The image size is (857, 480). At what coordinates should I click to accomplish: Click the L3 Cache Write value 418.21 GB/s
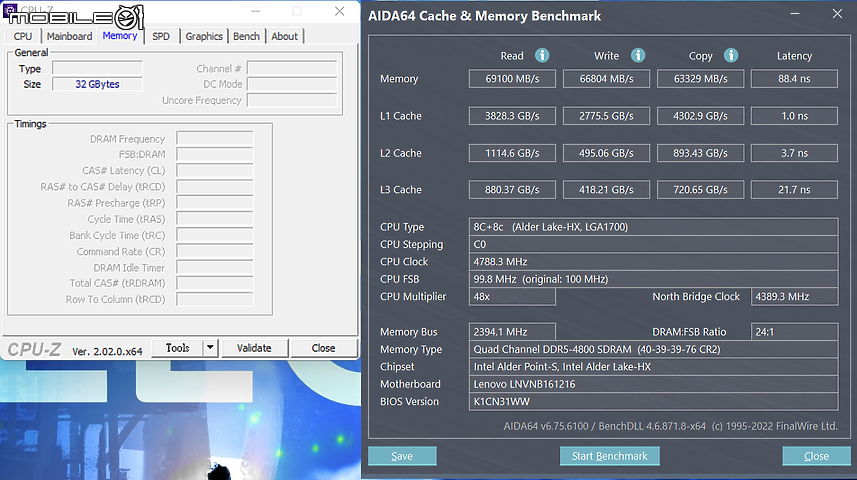pyautogui.click(x=606, y=190)
